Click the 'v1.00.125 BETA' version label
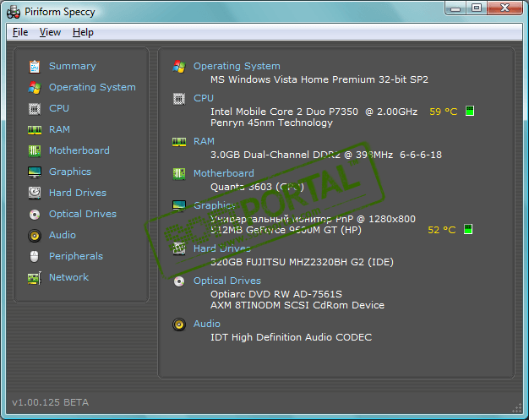The image size is (529, 420). [50, 402]
